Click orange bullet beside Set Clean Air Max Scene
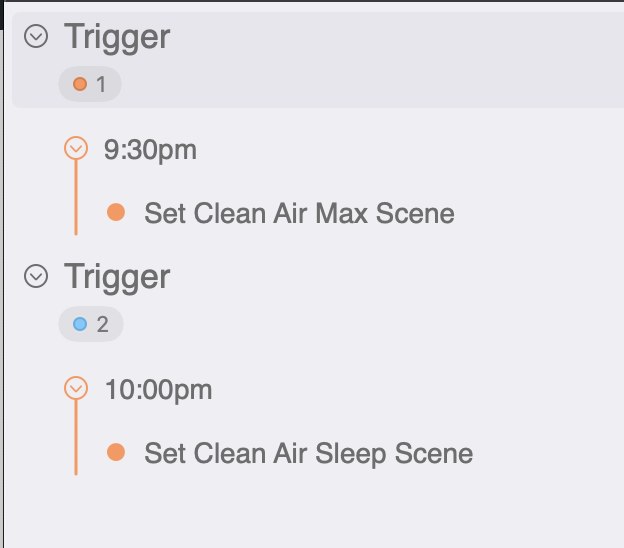 [116, 212]
